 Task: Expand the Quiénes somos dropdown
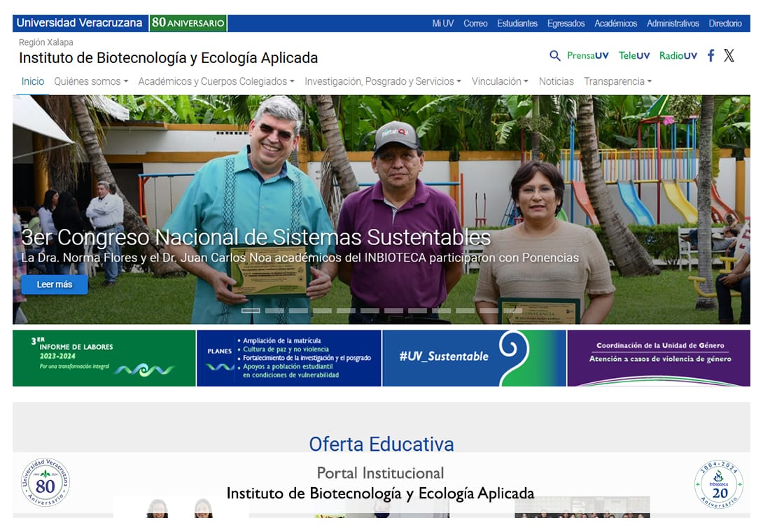coord(91,81)
